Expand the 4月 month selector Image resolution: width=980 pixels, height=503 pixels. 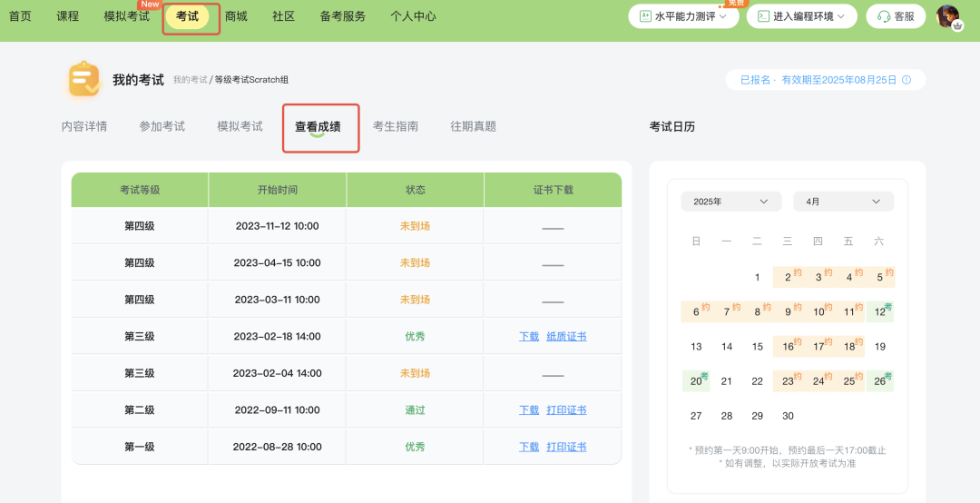click(843, 202)
